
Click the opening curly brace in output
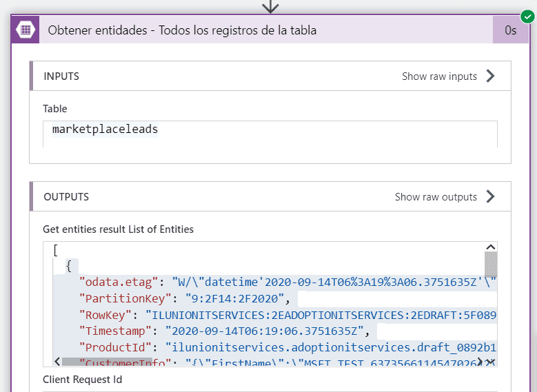pyautogui.click(x=68, y=266)
